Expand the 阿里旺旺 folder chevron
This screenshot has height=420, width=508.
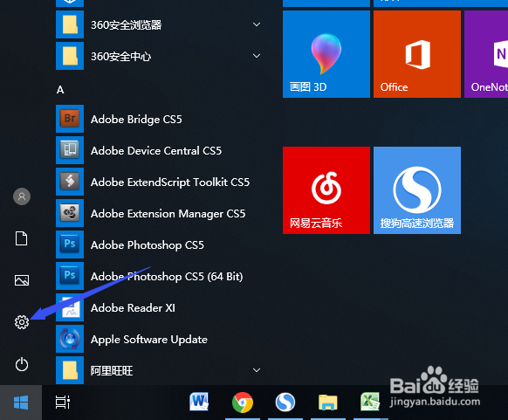click(257, 370)
